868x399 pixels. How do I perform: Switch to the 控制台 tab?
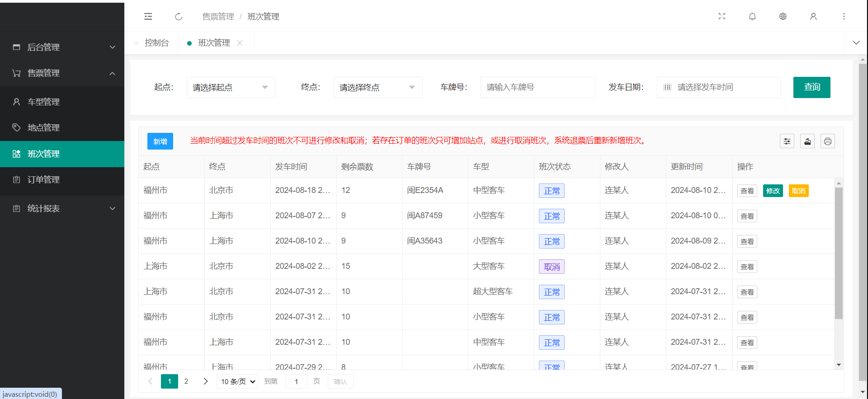pos(156,43)
